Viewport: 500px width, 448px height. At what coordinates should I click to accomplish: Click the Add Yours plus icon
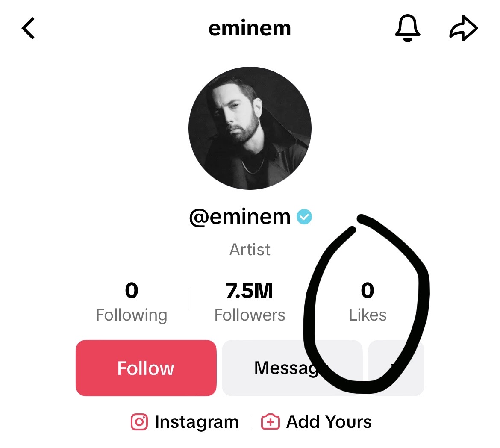271,422
